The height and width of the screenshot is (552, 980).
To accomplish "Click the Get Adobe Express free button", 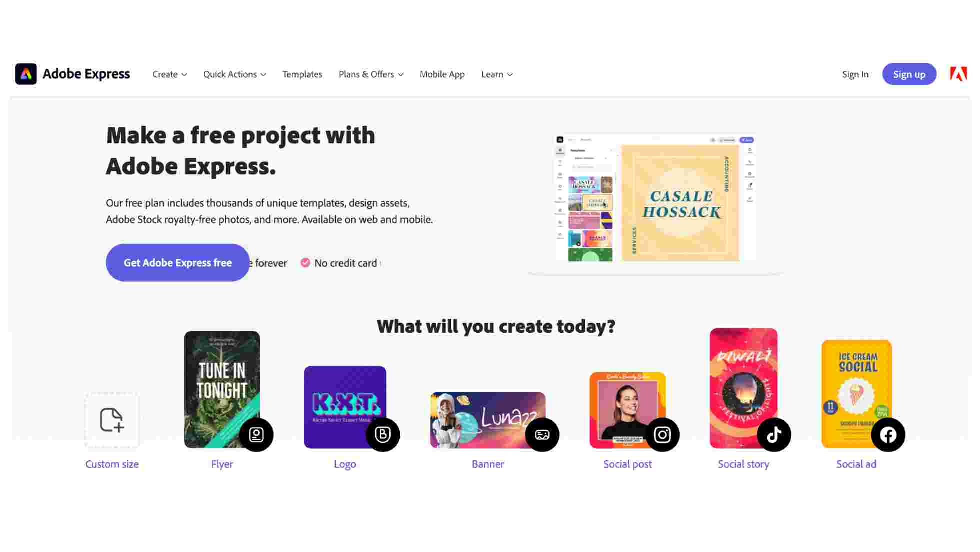I will pos(177,262).
